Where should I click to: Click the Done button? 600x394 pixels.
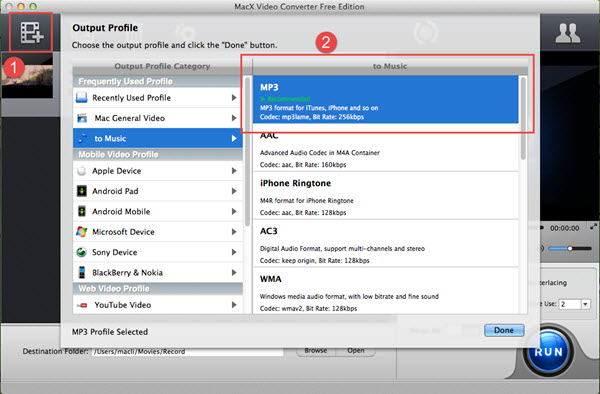tap(504, 330)
